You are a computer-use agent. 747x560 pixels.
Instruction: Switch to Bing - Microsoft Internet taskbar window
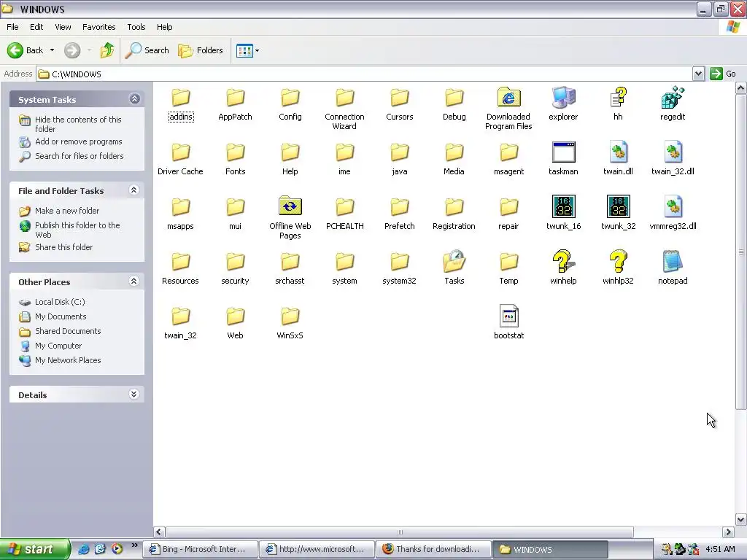[200, 549]
